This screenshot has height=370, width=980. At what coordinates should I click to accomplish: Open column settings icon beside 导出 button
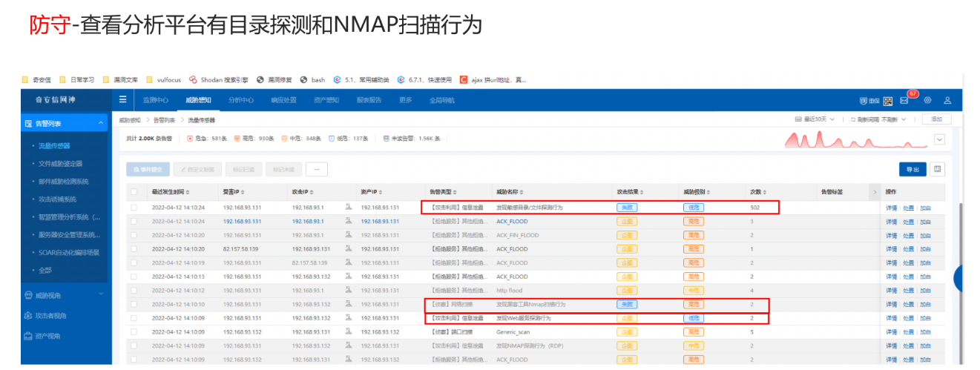(x=938, y=169)
